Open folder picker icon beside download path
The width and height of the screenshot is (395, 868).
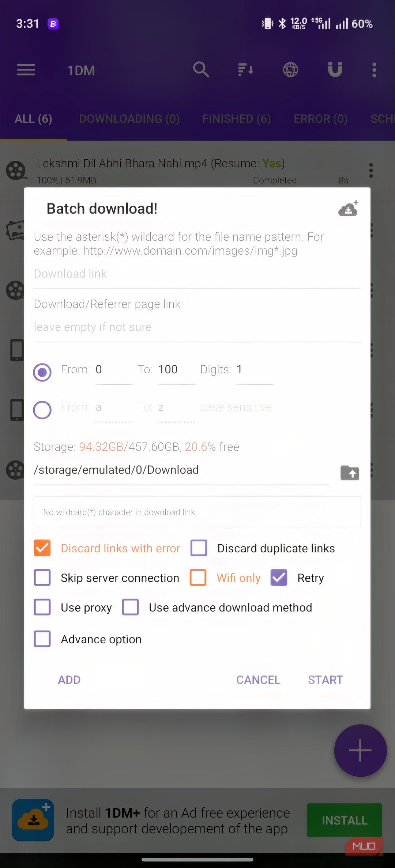click(350, 473)
